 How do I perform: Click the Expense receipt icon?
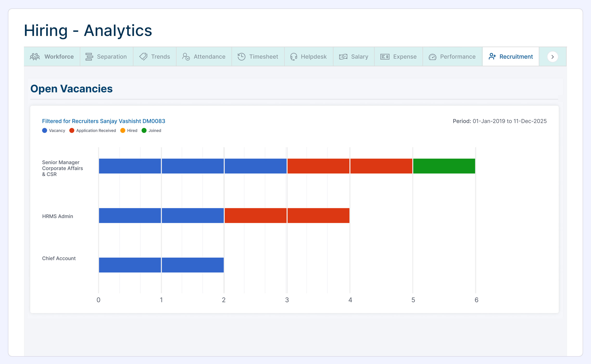click(x=385, y=57)
